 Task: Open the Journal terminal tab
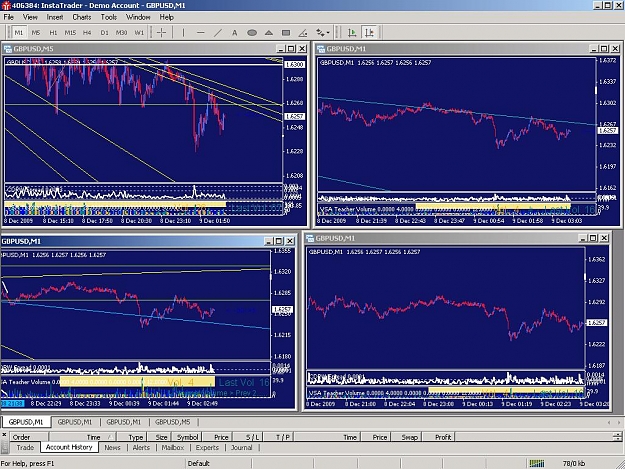pyautogui.click(x=242, y=447)
